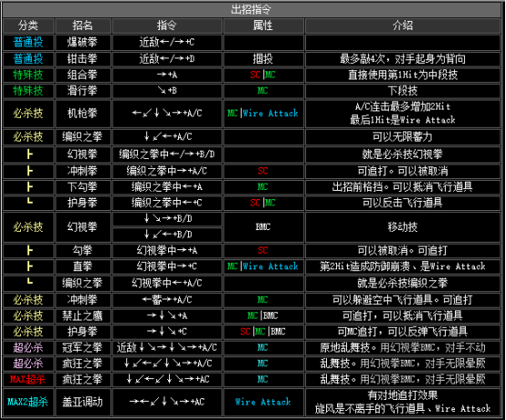506x420 pixels.
Task: Select the ←↙↓↘→+A/C command of 机枪拳
Action: 167,113
